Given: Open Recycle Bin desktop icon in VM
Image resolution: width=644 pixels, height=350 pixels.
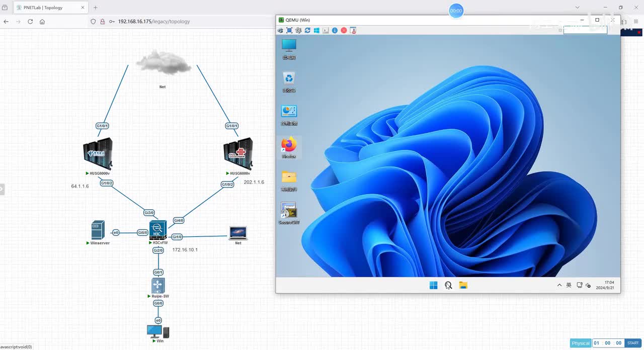Looking at the screenshot, I should (x=289, y=82).
